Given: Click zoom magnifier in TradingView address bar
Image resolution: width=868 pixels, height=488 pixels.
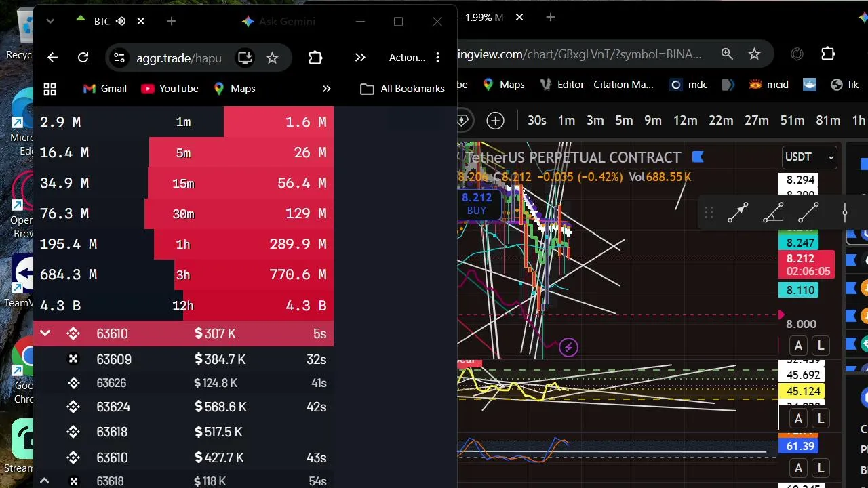Looking at the screenshot, I should [x=727, y=54].
